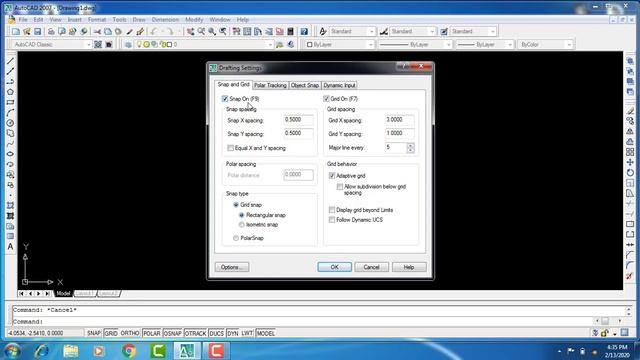Image resolution: width=640 pixels, height=360 pixels.
Task: Select the Arc tool
Action: coord(11,113)
